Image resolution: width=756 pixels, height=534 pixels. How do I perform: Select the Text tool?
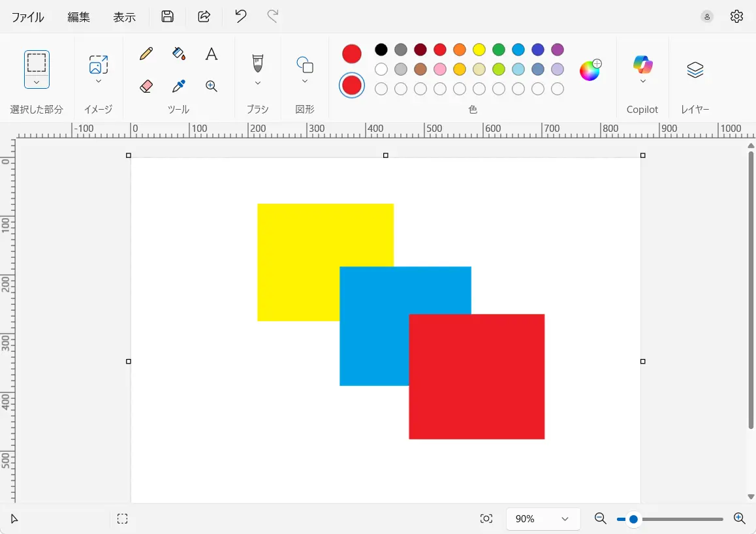[211, 54]
